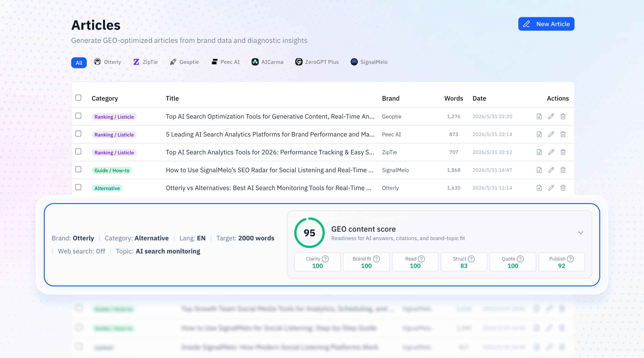The image size is (644, 358).
Task: Check the Geoptie article row checkbox
Action: pyautogui.click(x=78, y=116)
